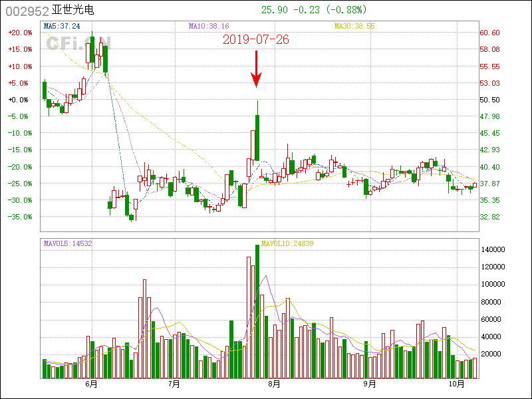532x399 pixels.
Task: Jump to the 10月 mark on the time axis
Action: click(456, 384)
